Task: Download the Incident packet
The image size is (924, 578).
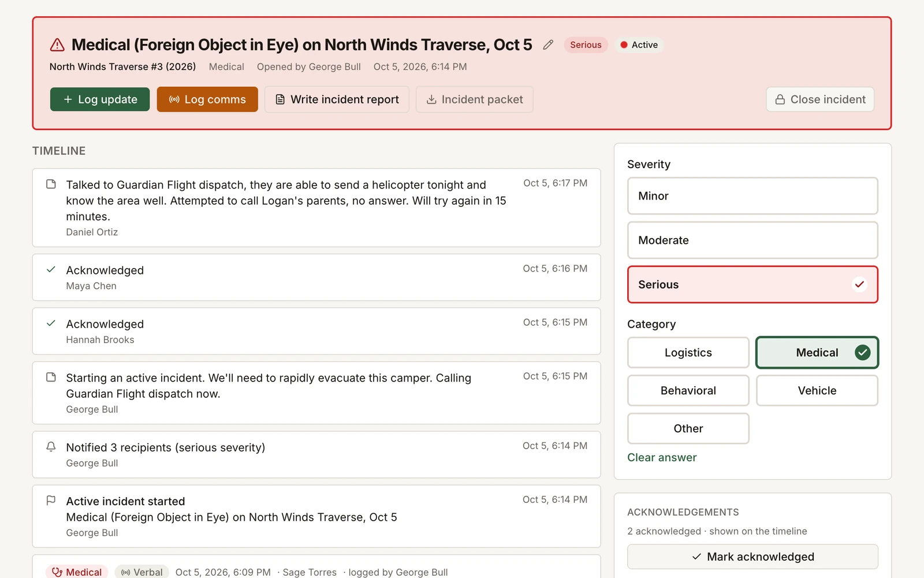Action: [x=475, y=99]
